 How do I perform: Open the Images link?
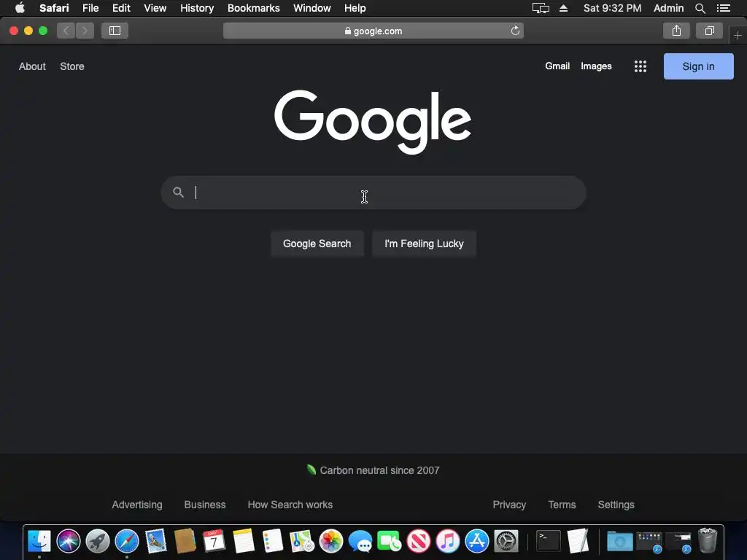(x=596, y=66)
